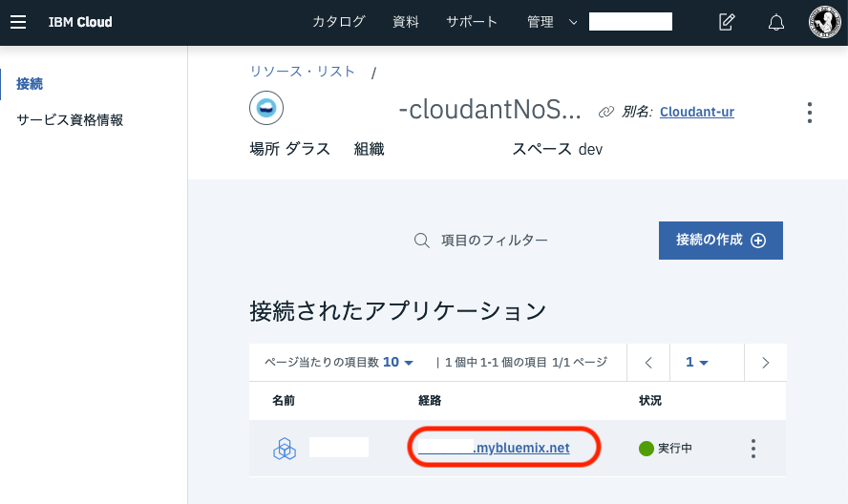Viewport: 848px width, 504px height.
Task: Go to next page arrow
Action: (x=765, y=363)
